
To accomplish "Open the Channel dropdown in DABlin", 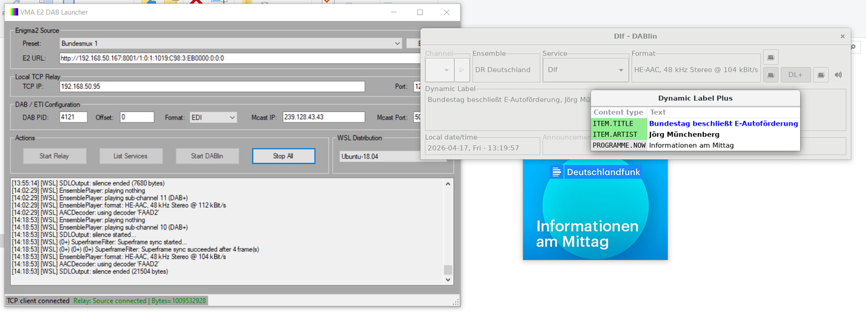I will click(x=439, y=69).
